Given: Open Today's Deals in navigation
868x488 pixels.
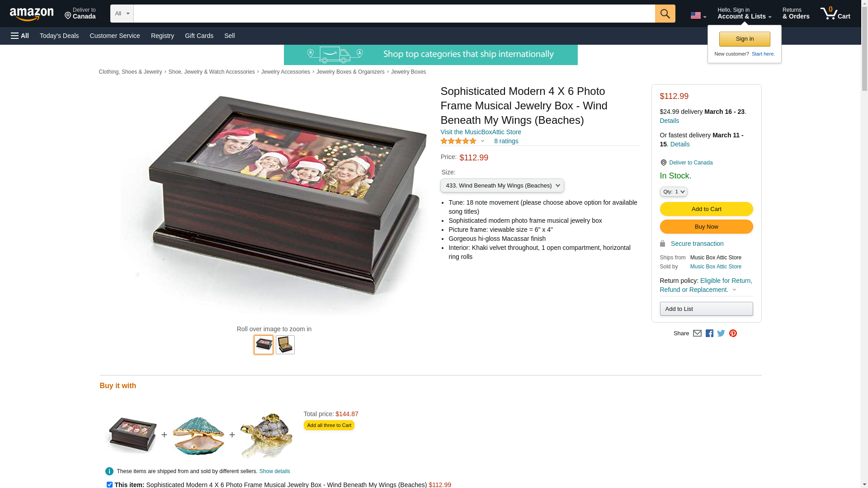Looking at the screenshot, I should pos(59,36).
